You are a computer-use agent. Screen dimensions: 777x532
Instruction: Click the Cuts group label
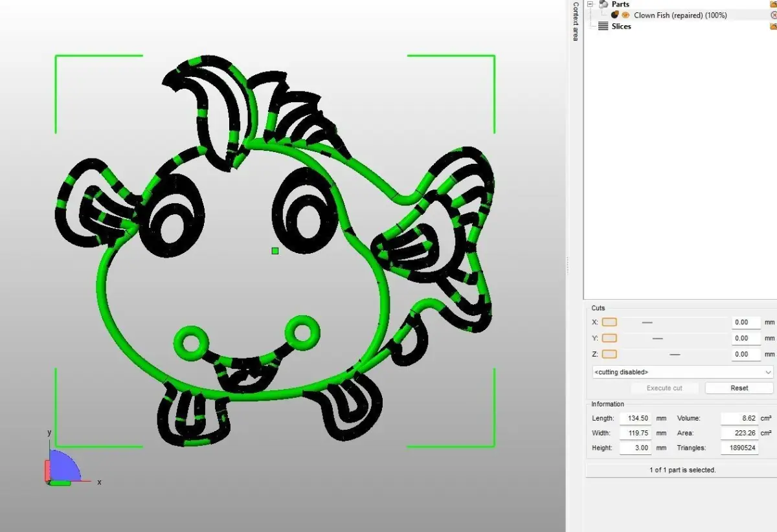click(x=598, y=308)
